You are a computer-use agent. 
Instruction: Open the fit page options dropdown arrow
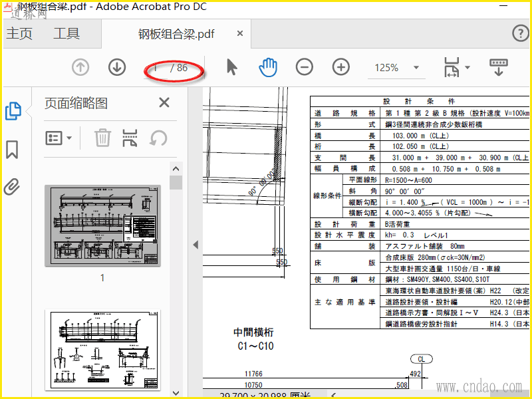tap(467, 68)
